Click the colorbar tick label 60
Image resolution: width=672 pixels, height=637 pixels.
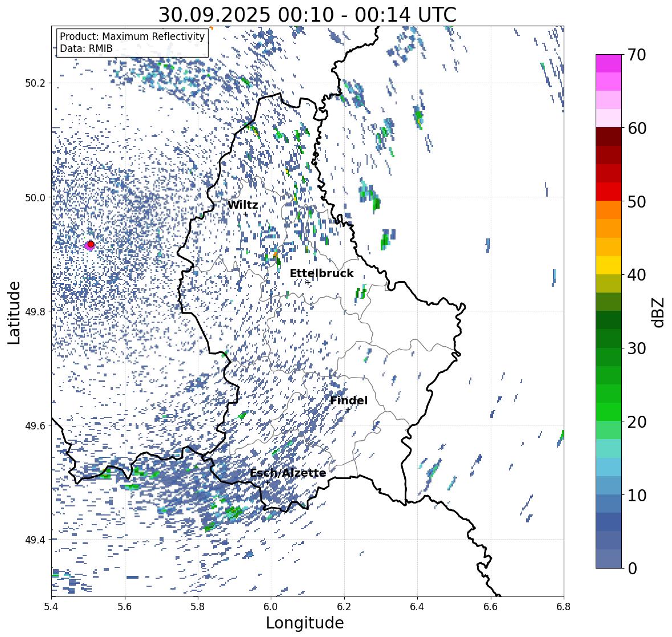click(x=637, y=128)
